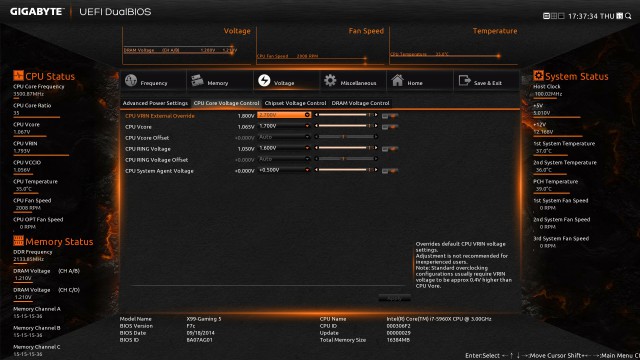Select the third display mode icon near the clock
Viewport: 640px width, 360px height.
[561, 16]
